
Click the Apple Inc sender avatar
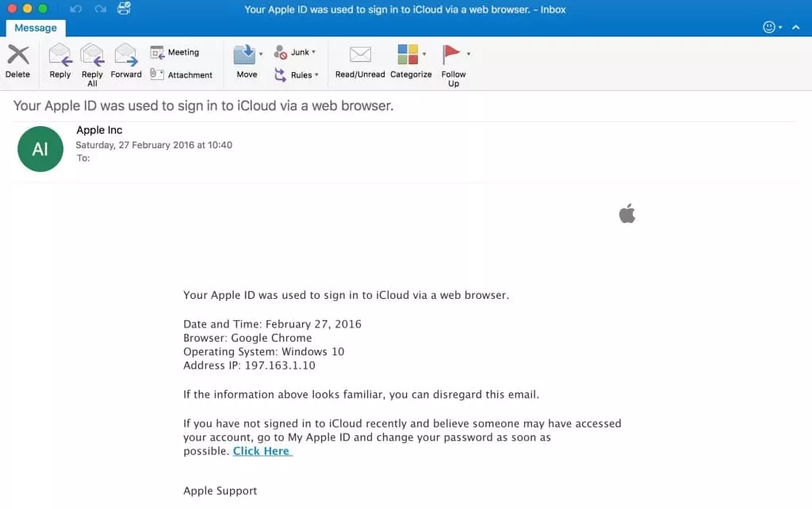point(40,149)
